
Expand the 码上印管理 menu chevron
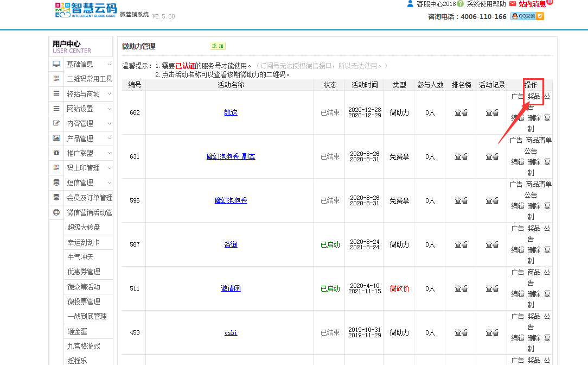(110, 168)
